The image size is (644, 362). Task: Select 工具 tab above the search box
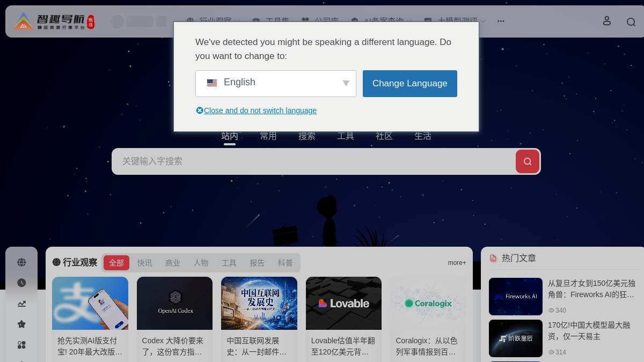pyautogui.click(x=346, y=136)
